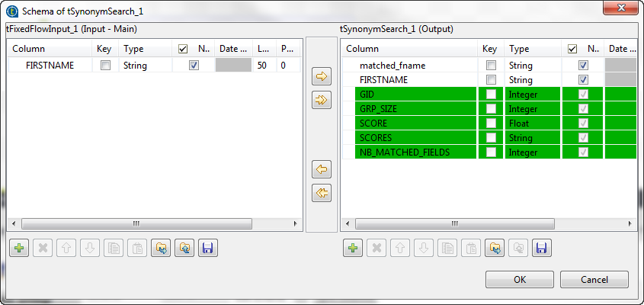Open Type cell of output FIRSTNAME row
The image size is (644, 305).
point(533,80)
